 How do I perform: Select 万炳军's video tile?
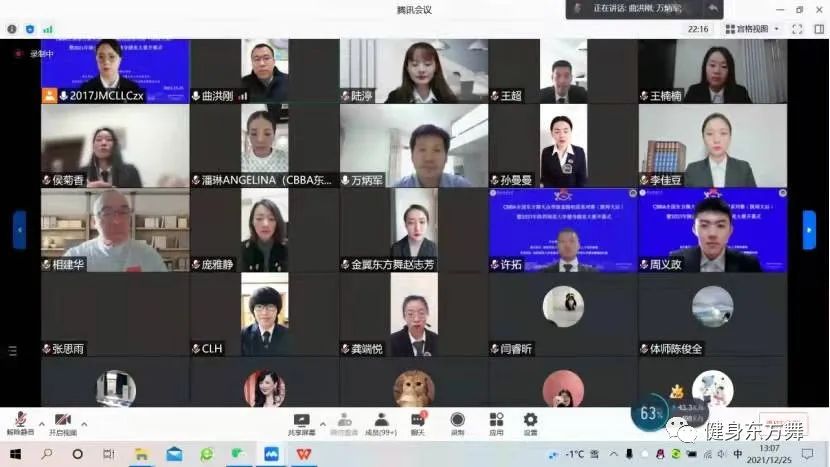tap(414, 146)
